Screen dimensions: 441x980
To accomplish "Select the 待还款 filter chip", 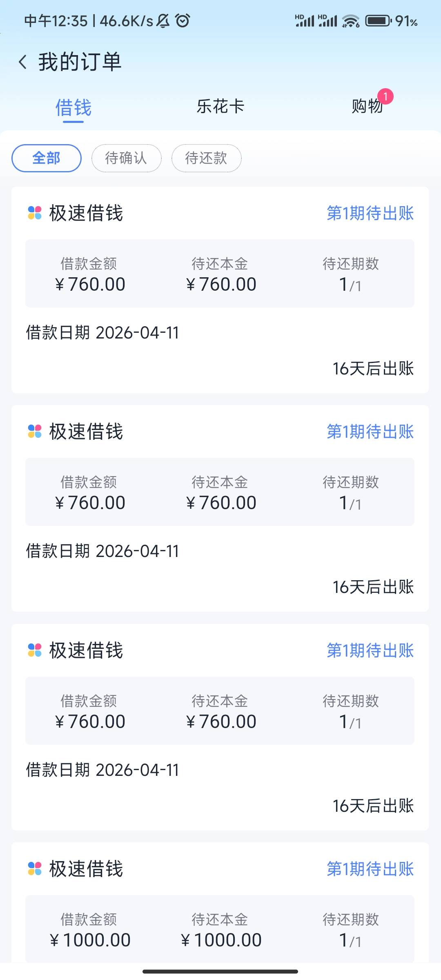I will click(206, 158).
